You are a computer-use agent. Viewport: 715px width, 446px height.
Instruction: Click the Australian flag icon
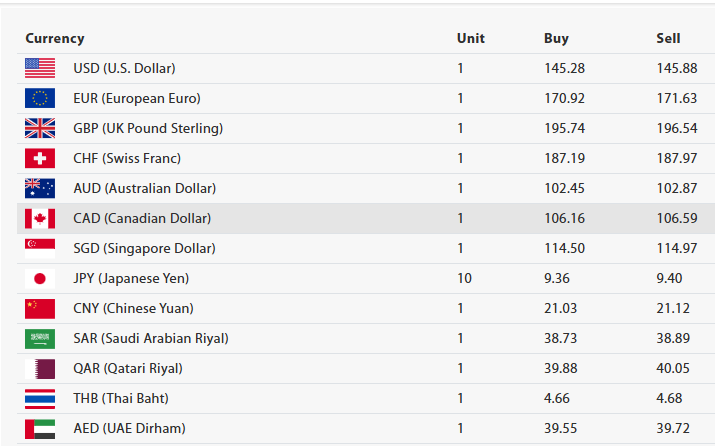(x=40, y=188)
